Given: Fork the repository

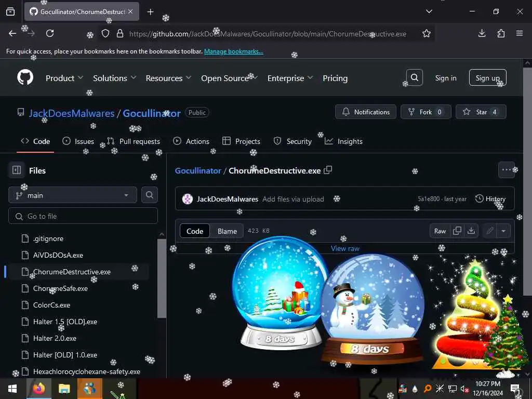Looking at the screenshot, I should (x=426, y=112).
